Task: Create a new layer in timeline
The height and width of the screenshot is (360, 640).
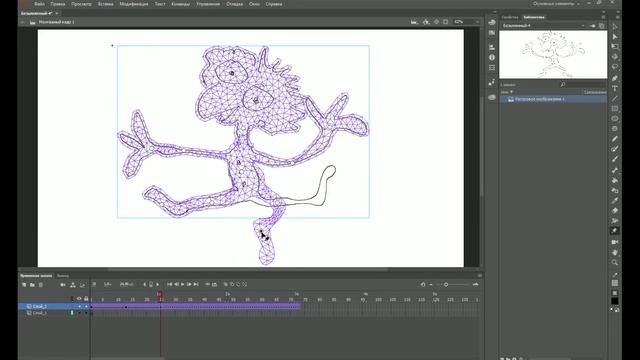Action: pyautogui.click(x=24, y=284)
